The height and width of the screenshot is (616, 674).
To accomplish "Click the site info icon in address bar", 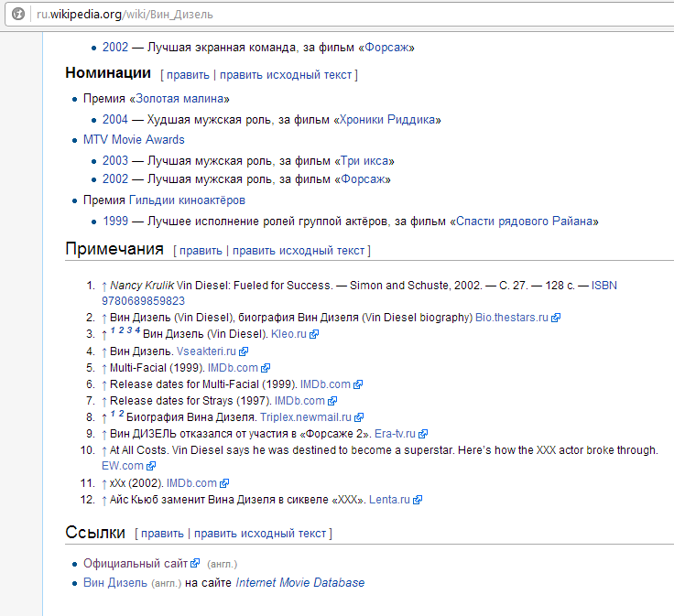I will point(17,16).
